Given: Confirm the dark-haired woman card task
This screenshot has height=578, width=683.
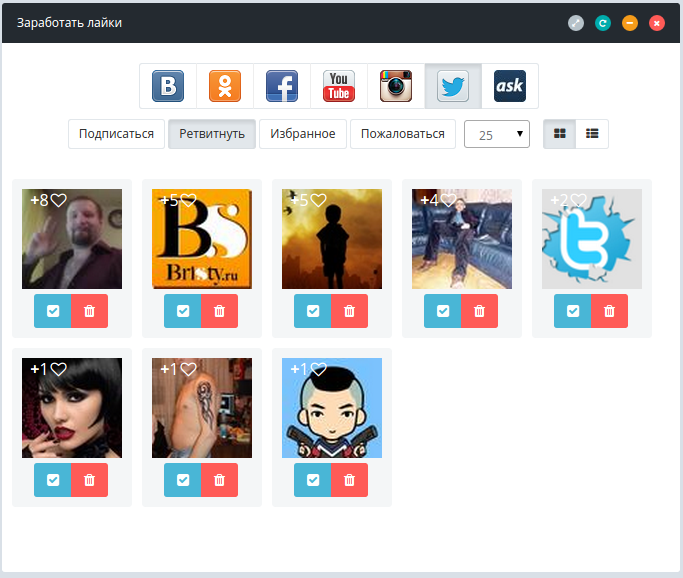Looking at the screenshot, I should [53, 480].
